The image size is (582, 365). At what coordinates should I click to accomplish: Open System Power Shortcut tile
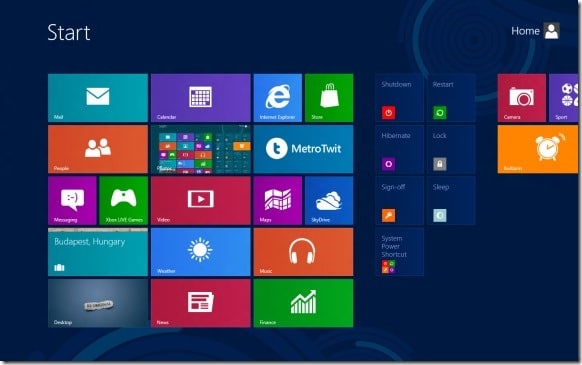399,252
